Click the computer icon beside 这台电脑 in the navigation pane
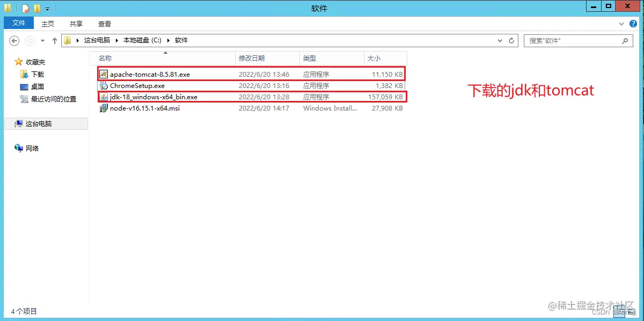 (x=19, y=123)
